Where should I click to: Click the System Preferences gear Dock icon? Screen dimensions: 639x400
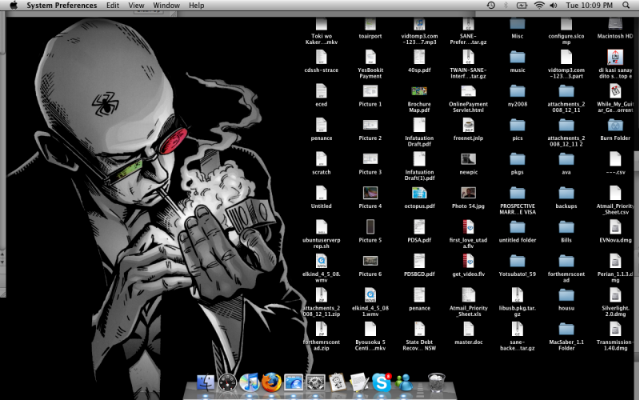click(x=315, y=383)
